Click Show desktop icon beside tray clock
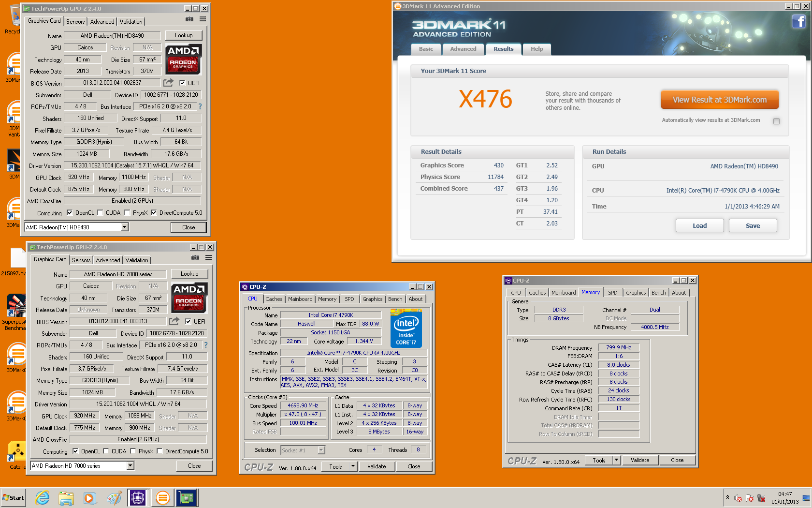The width and height of the screenshot is (812, 508). (x=806, y=498)
